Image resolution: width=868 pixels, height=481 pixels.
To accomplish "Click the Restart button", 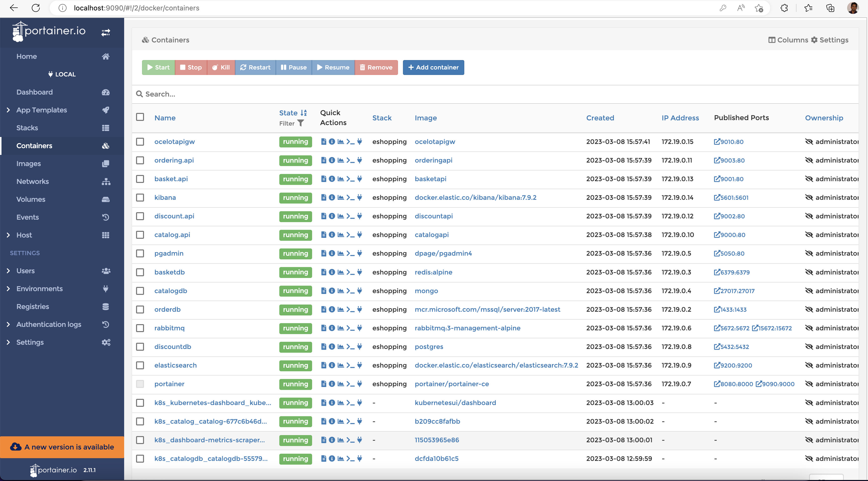I will [x=255, y=67].
